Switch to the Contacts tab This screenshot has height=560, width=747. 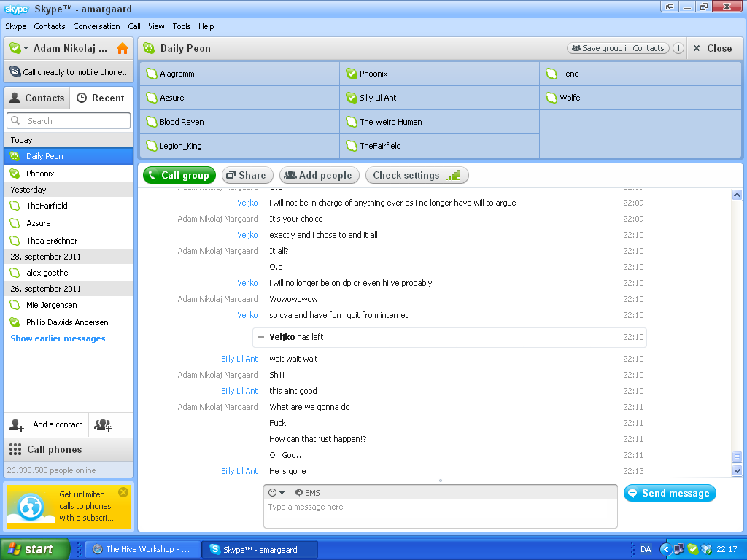(x=37, y=98)
